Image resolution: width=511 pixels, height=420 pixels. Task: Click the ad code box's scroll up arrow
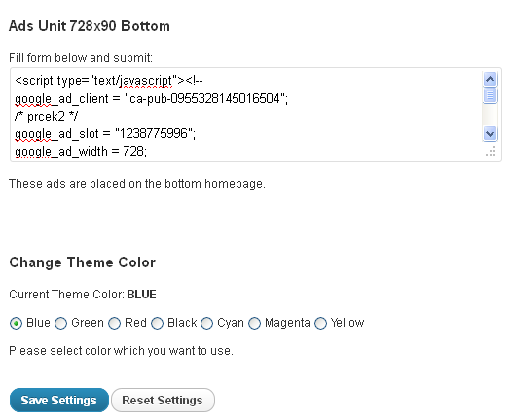pyautogui.click(x=490, y=79)
